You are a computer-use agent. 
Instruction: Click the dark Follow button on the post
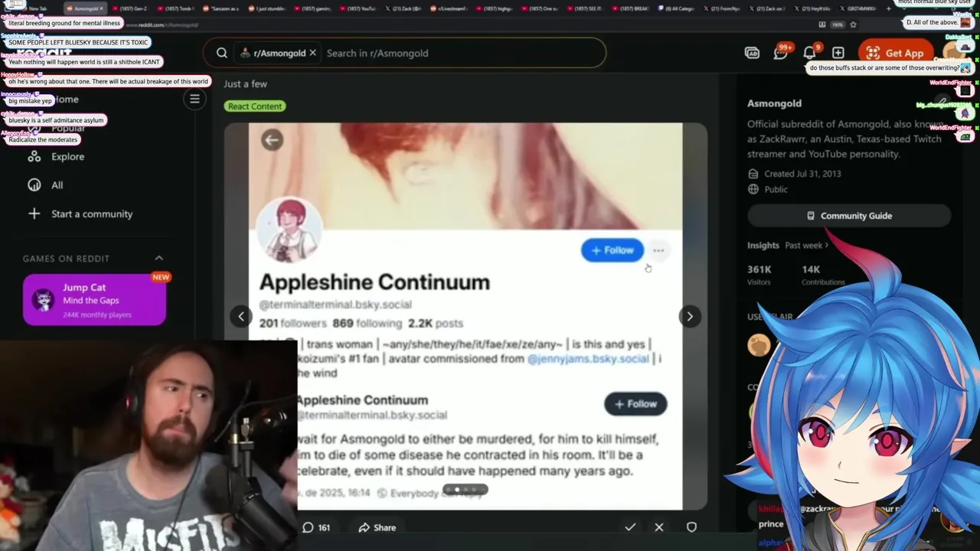point(635,404)
